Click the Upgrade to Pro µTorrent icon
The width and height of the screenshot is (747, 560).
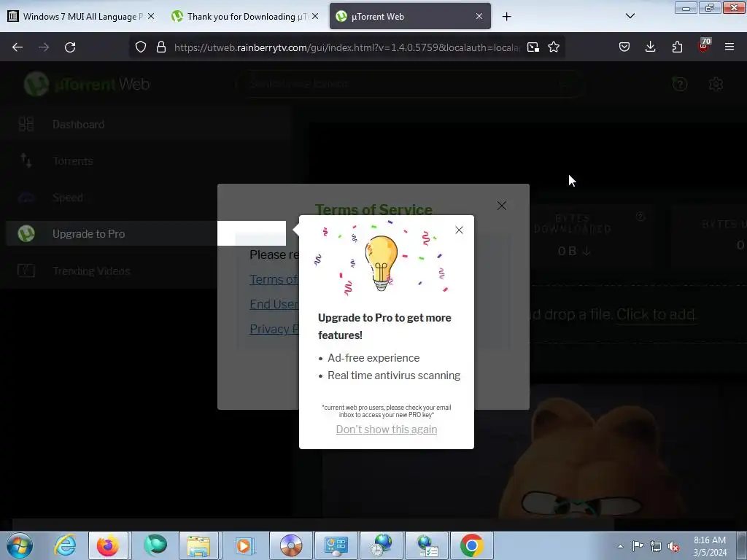coord(26,233)
